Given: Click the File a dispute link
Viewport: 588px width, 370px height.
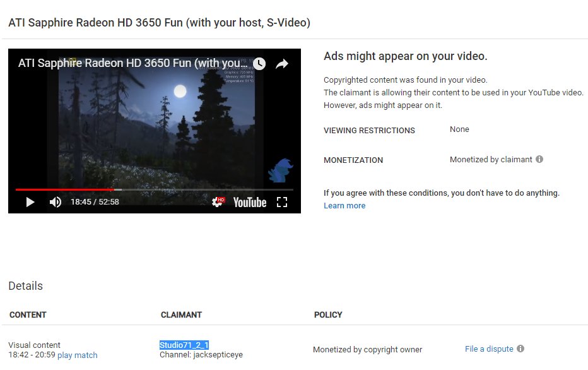Looking at the screenshot, I should pyautogui.click(x=489, y=349).
